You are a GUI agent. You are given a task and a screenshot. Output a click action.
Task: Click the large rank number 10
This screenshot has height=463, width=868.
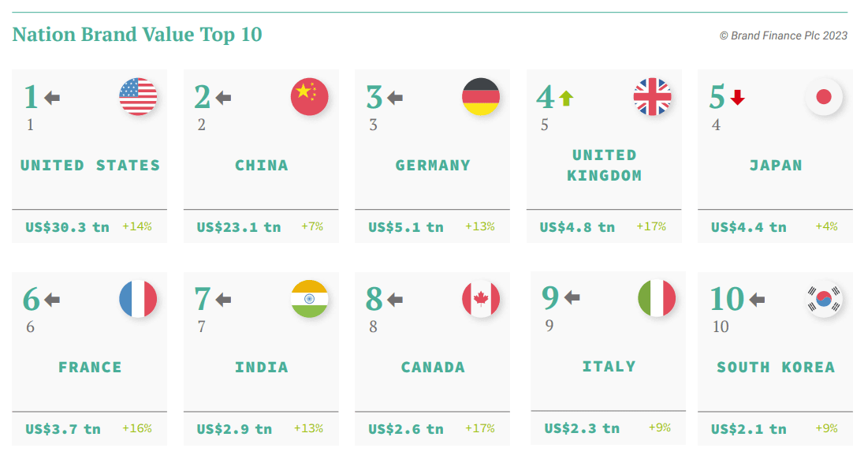(726, 299)
